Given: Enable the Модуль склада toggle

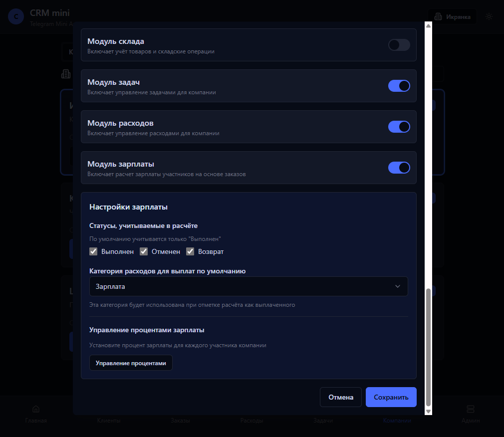Looking at the screenshot, I should click(399, 45).
